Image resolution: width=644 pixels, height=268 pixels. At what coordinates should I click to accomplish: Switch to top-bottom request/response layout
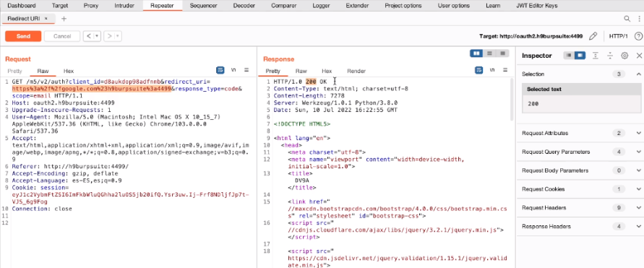point(489,53)
